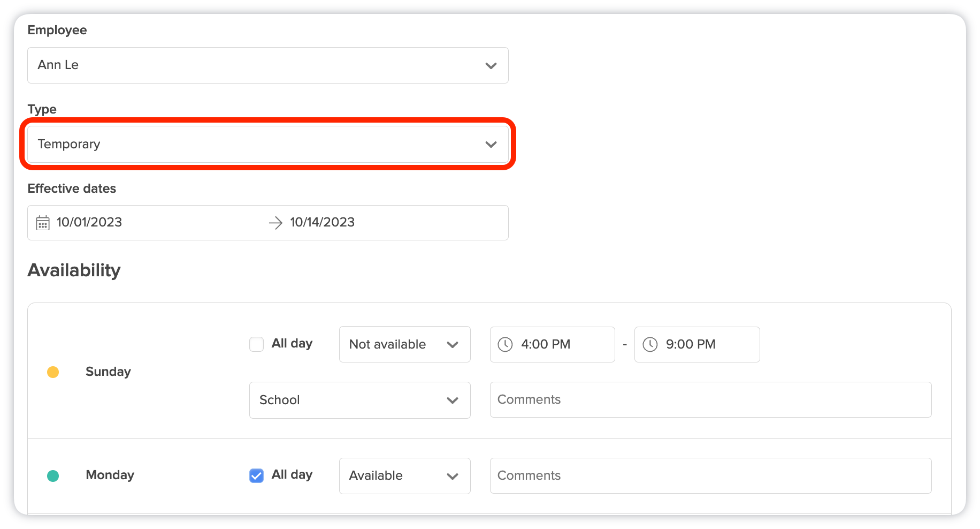Select the start date 10/01/2023
This screenshot has width=980, height=529.
89,222
